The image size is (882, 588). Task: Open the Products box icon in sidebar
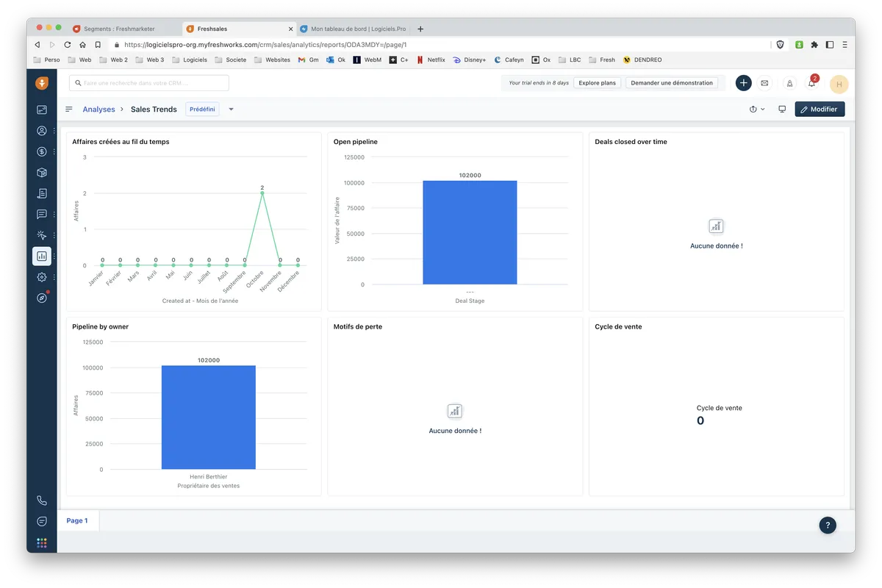point(42,173)
